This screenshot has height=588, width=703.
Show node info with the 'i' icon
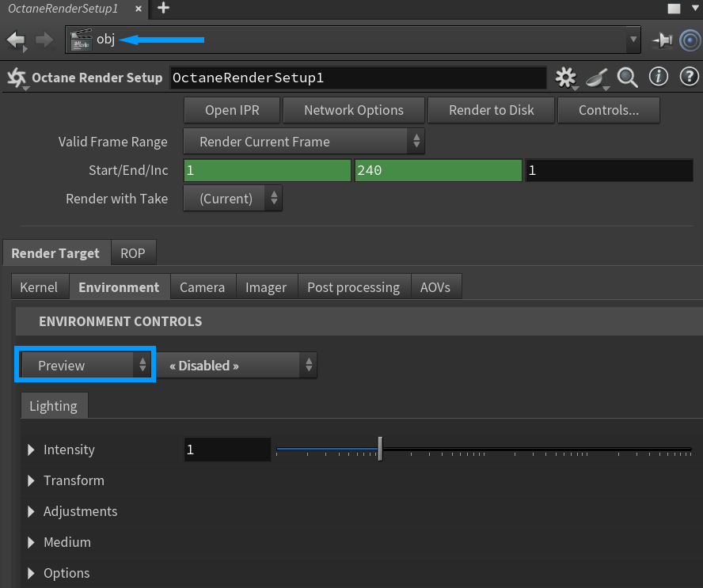[x=658, y=77]
